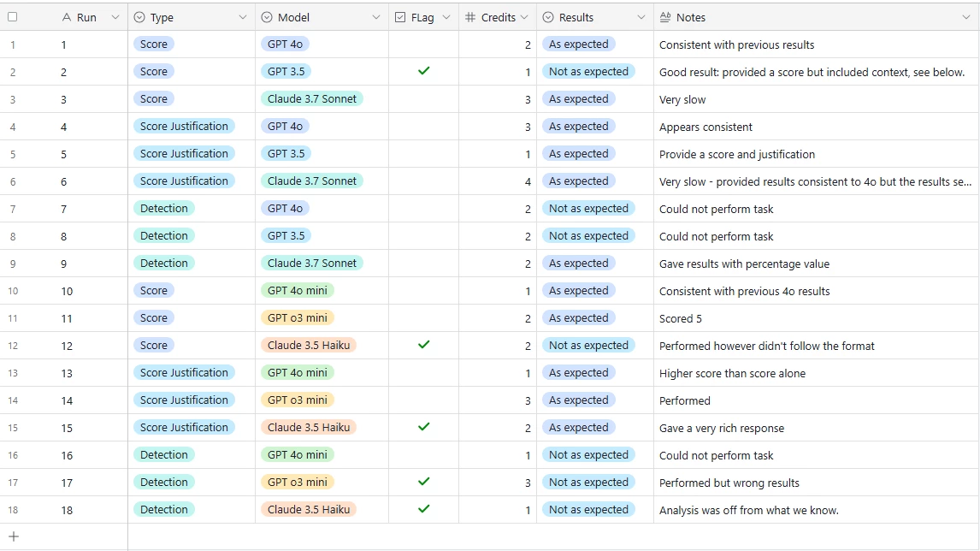Click the text-type icon beside Run header
This screenshot has height=551, width=980.
coord(67,17)
